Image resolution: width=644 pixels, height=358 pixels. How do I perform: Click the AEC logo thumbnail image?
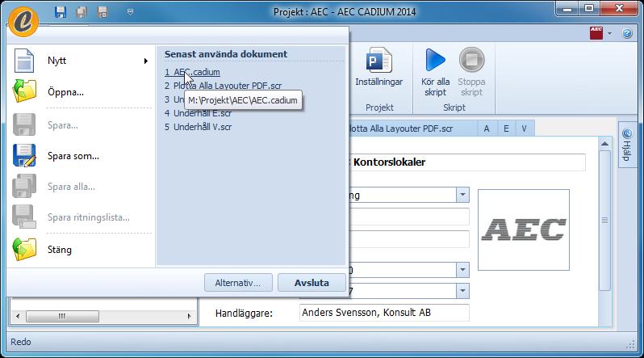[x=524, y=230]
